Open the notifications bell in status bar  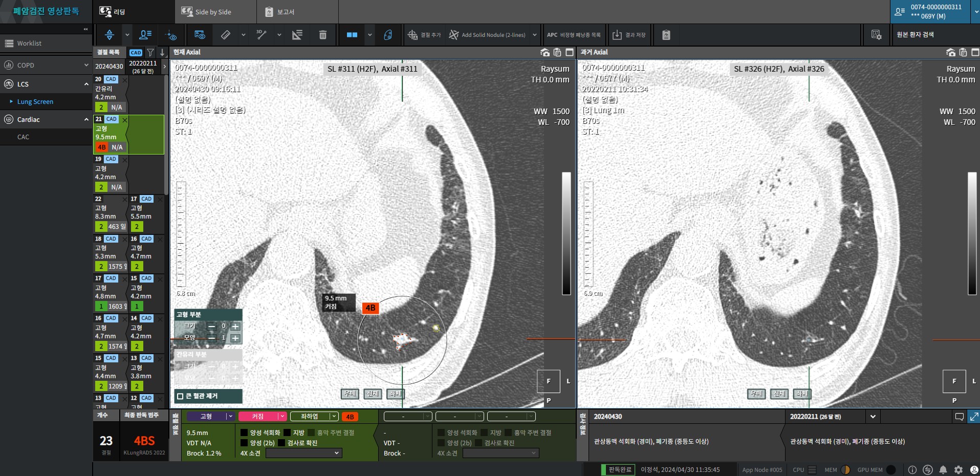pos(943,470)
